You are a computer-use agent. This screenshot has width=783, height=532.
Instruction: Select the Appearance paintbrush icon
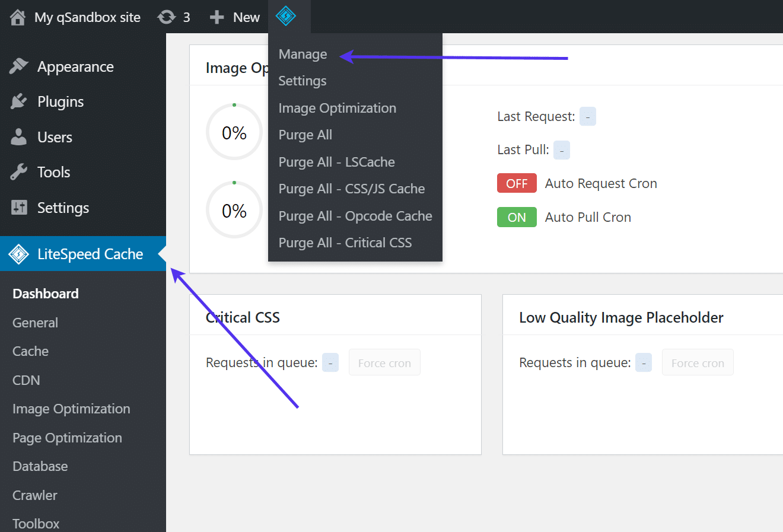coord(19,66)
